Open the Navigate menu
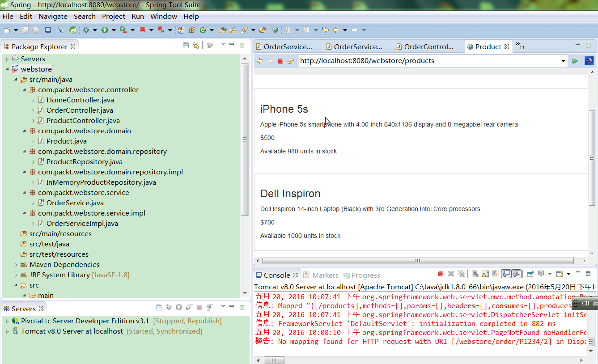The image size is (598, 364). tap(53, 16)
